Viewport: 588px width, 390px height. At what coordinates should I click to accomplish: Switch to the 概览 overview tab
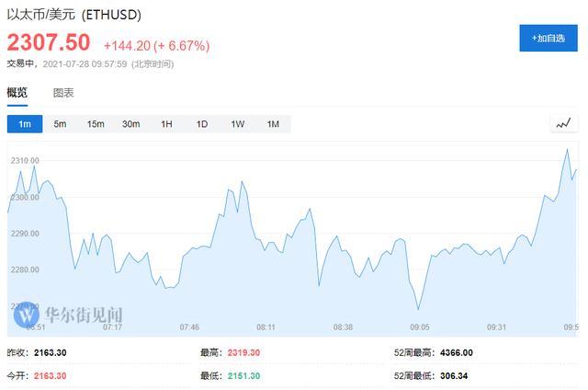[x=17, y=93]
